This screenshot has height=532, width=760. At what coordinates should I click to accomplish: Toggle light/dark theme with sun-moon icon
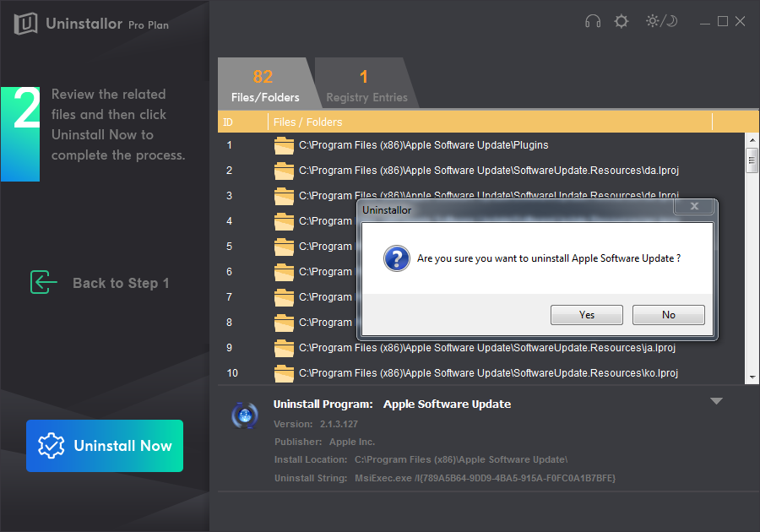[x=661, y=21]
